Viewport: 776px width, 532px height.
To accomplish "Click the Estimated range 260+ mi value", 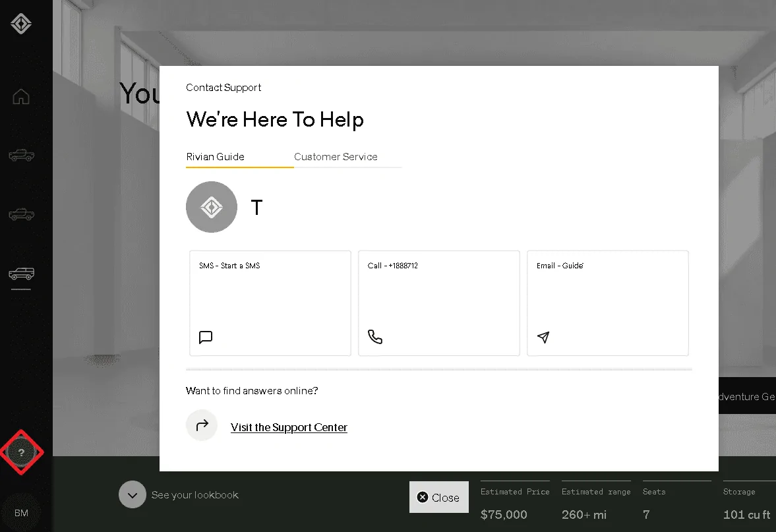I will [x=584, y=515].
